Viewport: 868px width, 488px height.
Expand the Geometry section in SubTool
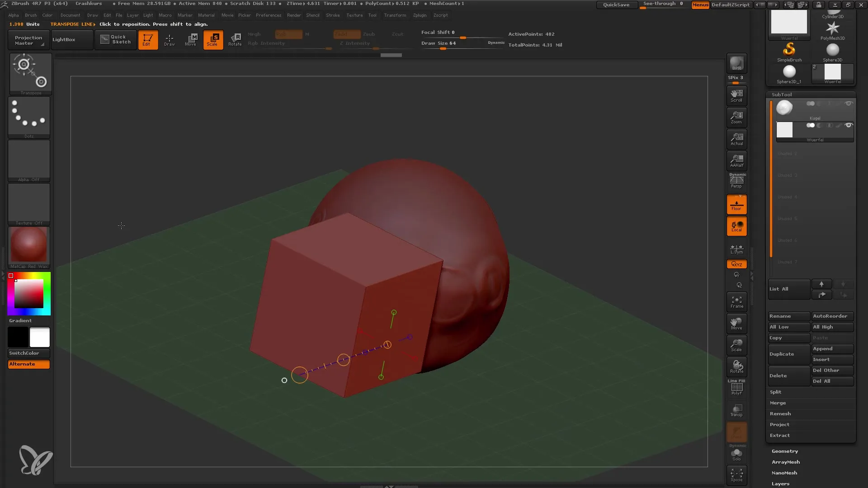click(x=785, y=450)
